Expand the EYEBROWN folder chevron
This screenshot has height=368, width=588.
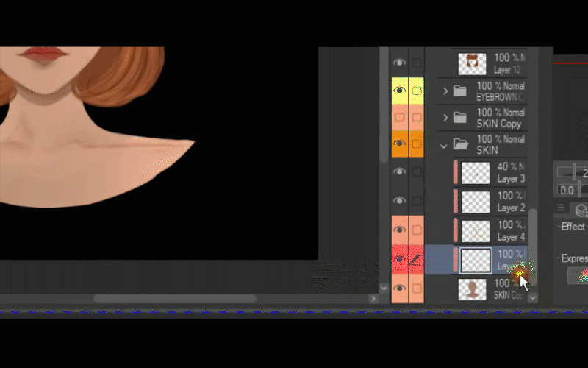point(445,91)
